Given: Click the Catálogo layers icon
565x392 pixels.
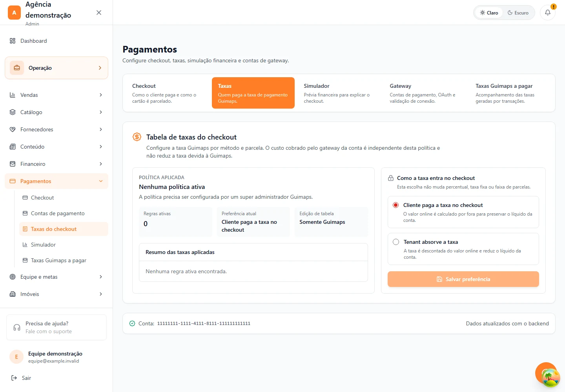Looking at the screenshot, I should (13, 112).
